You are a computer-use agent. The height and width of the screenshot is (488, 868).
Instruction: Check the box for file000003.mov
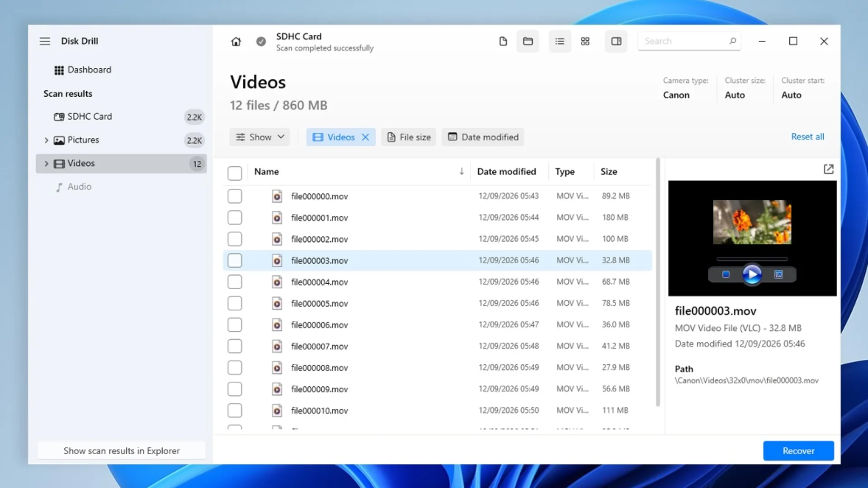235,260
